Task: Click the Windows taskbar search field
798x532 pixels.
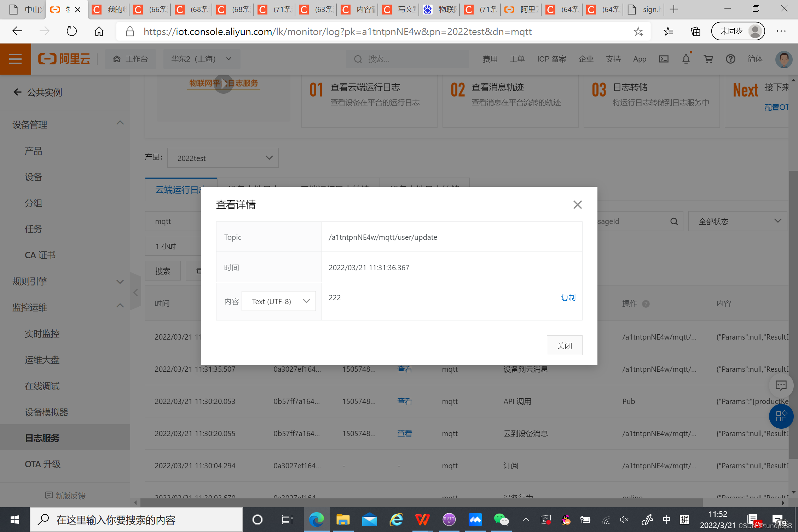Action: (x=136, y=520)
